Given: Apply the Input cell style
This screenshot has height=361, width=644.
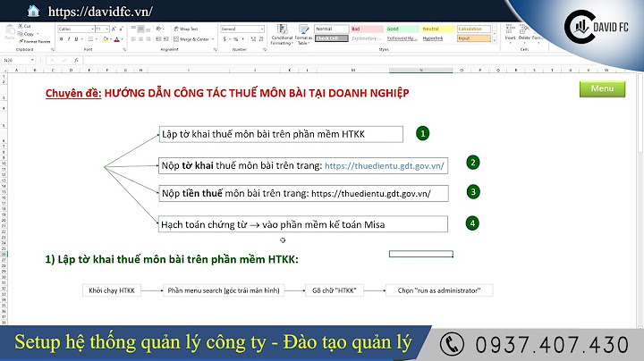Looking at the screenshot, I should click(474, 38).
